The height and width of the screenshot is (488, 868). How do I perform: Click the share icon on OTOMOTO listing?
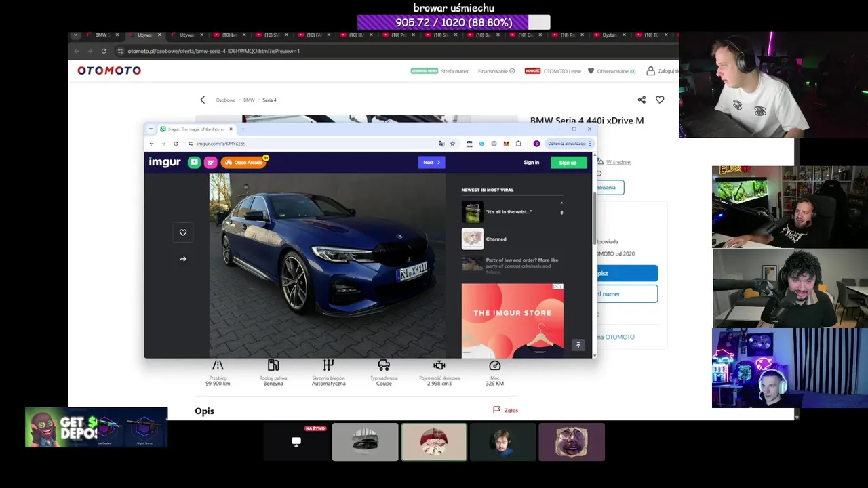[x=642, y=100]
